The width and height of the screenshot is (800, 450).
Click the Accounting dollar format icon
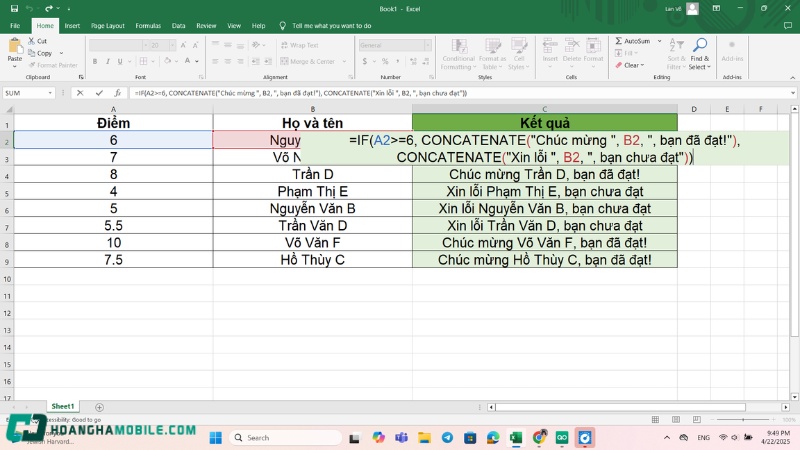[x=365, y=61]
